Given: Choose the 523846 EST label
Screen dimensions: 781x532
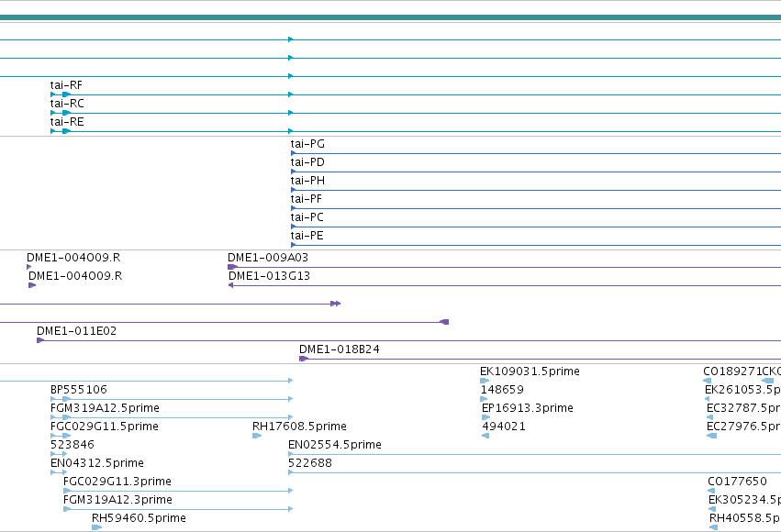Looking at the screenshot, I should click(73, 445).
